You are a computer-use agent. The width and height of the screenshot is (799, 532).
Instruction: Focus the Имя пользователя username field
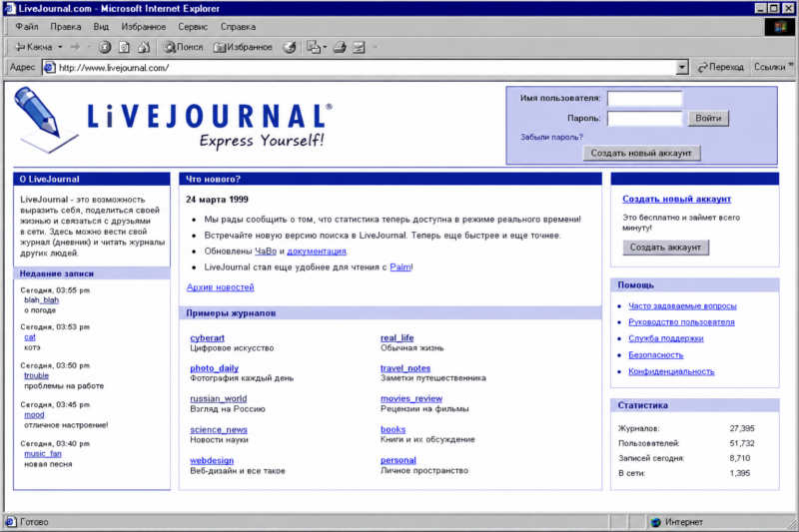click(644, 98)
